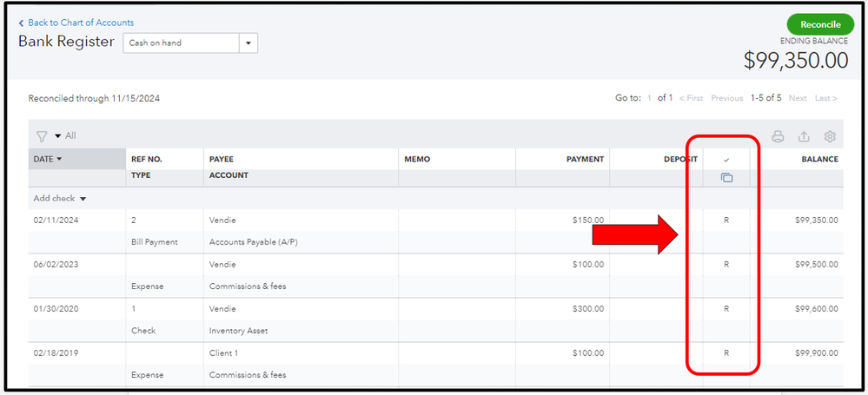Click the BALANCE column header
Image resolution: width=868 pixels, height=395 pixels.
coord(819,160)
